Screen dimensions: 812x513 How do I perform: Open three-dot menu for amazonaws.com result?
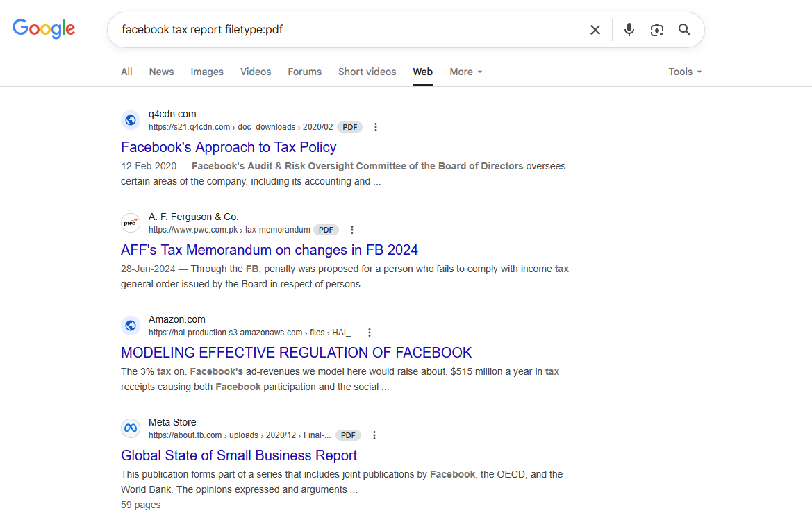click(370, 333)
